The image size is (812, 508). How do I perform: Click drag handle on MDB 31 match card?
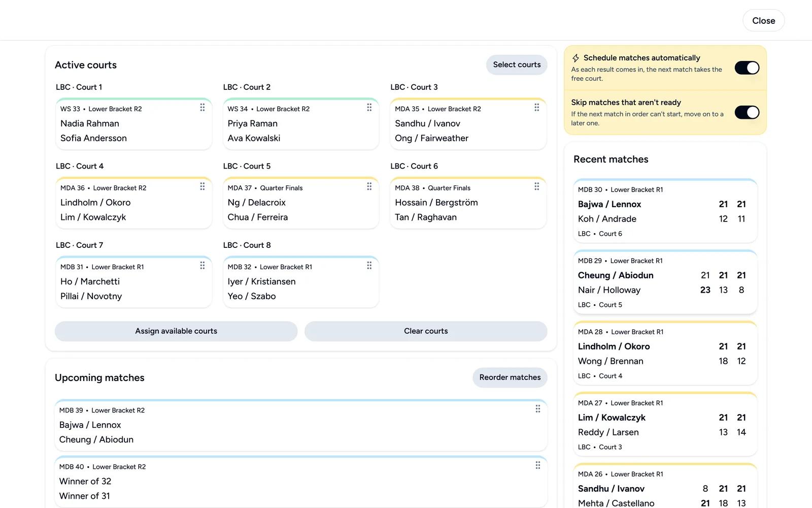pyautogui.click(x=202, y=265)
